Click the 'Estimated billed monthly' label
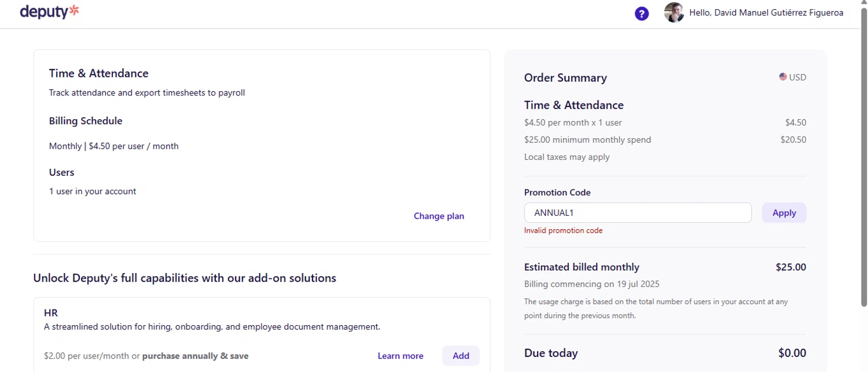 582,267
